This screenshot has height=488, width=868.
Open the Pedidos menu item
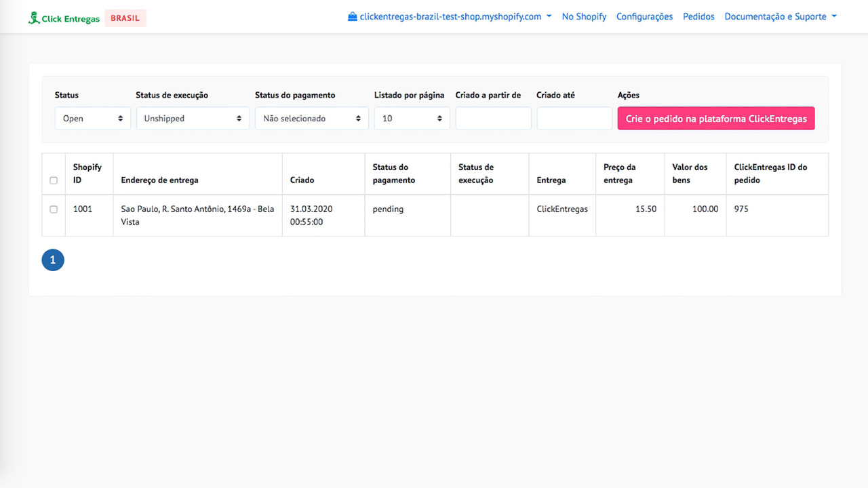tap(698, 16)
